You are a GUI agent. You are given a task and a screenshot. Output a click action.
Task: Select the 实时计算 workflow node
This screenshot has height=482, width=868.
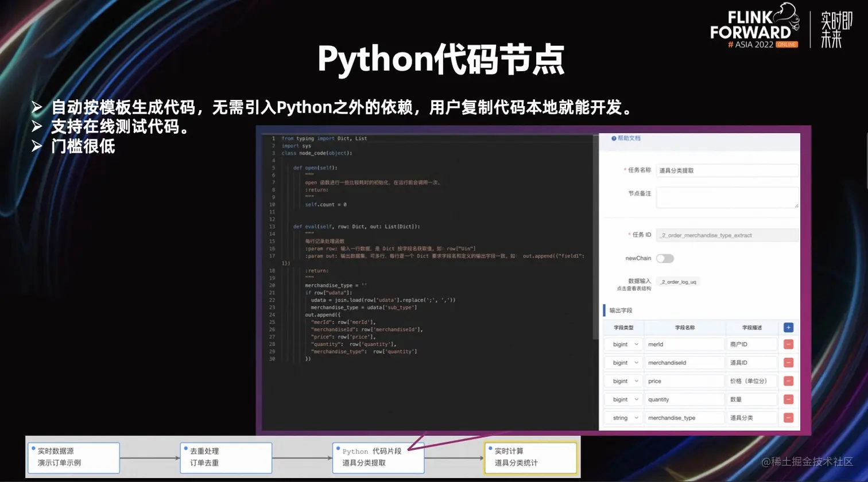click(531, 457)
